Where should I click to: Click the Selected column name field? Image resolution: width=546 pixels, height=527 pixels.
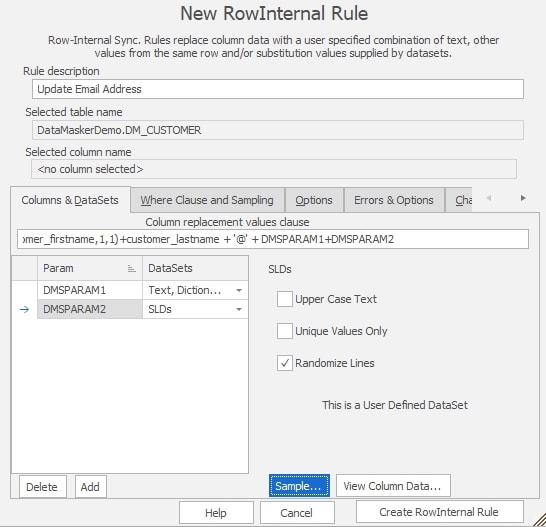[x=274, y=169]
